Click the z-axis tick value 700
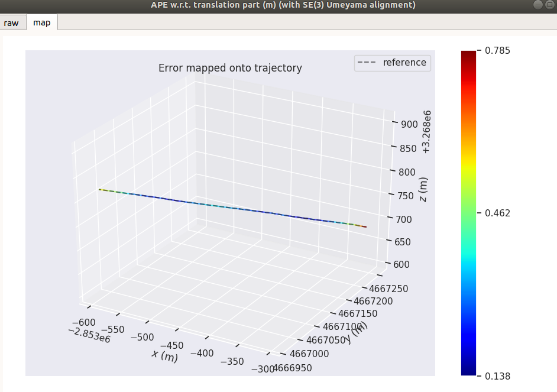Image resolution: width=557 pixels, height=392 pixels. [404, 219]
